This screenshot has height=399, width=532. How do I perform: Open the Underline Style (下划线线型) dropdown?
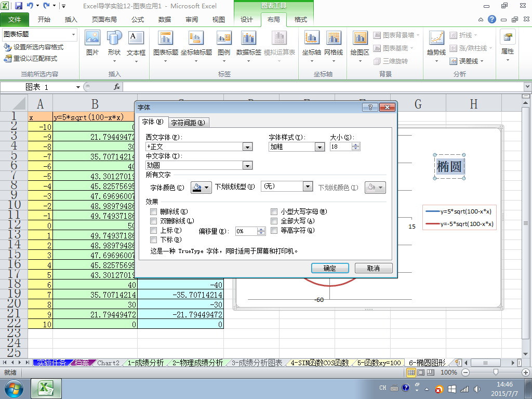click(308, 187)
